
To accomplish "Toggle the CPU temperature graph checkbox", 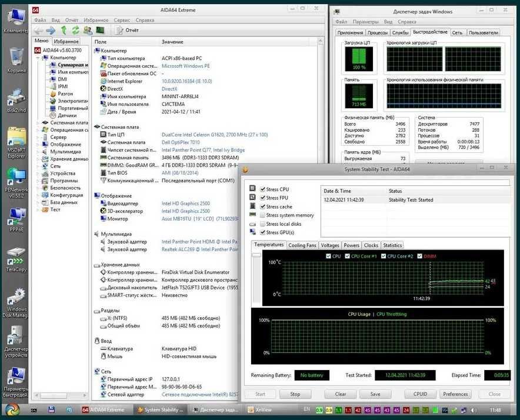I will pyautogui.click(x=328, y=256).
